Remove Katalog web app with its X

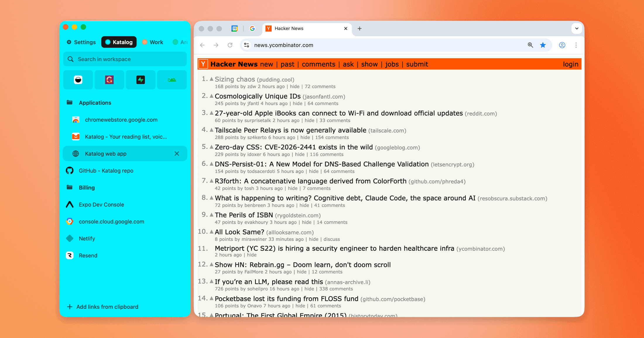click(x=177, y=153)
